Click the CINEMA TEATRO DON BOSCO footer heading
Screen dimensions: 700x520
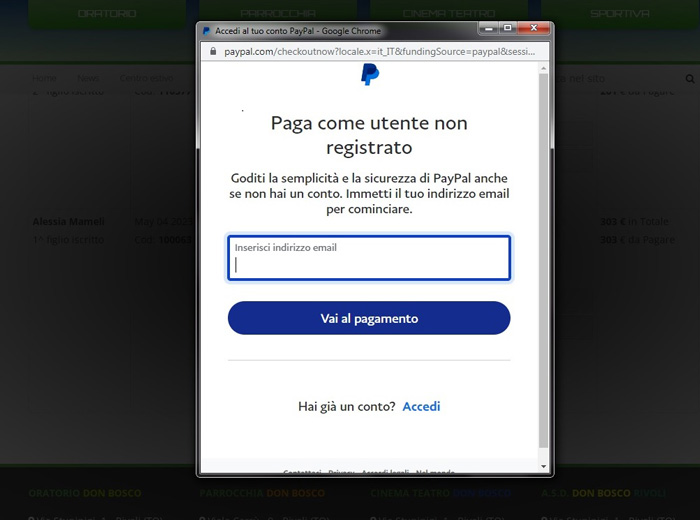pos(441,493)
